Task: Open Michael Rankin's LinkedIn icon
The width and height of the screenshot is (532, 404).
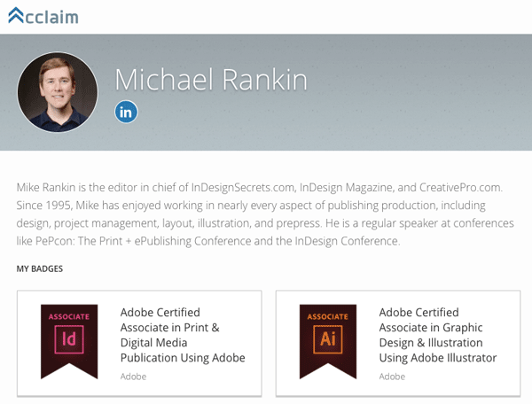Action: [126, 112]
